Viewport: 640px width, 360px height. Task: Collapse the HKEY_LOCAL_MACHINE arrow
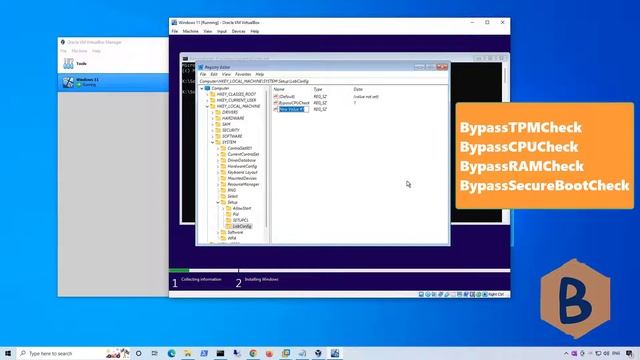[207, 106]
